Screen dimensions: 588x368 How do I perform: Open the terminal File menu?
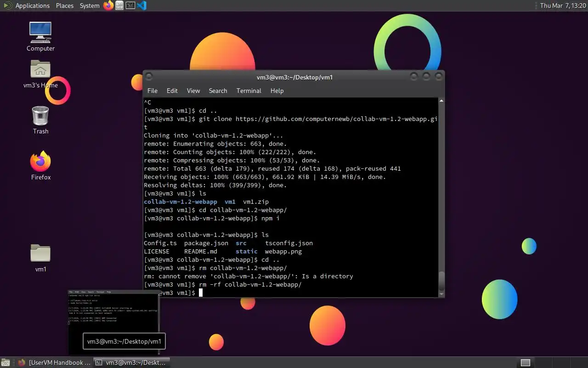(x=153, y=91)
